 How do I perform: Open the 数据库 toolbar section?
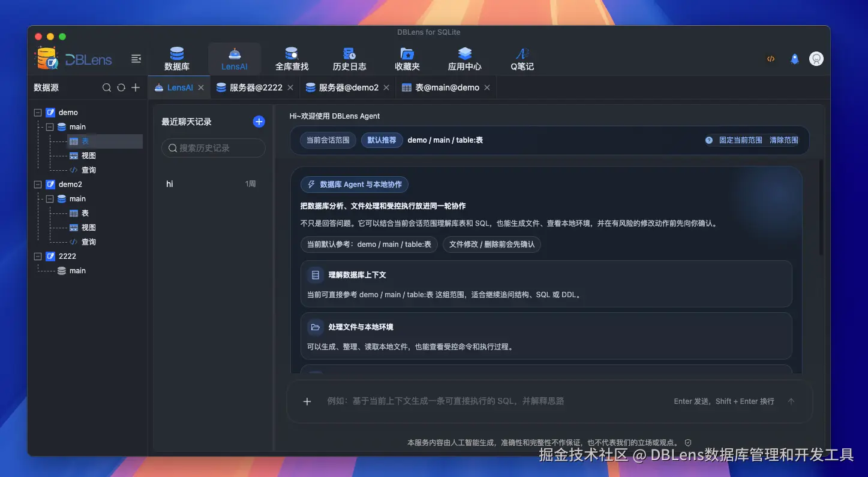click(177, 59)
